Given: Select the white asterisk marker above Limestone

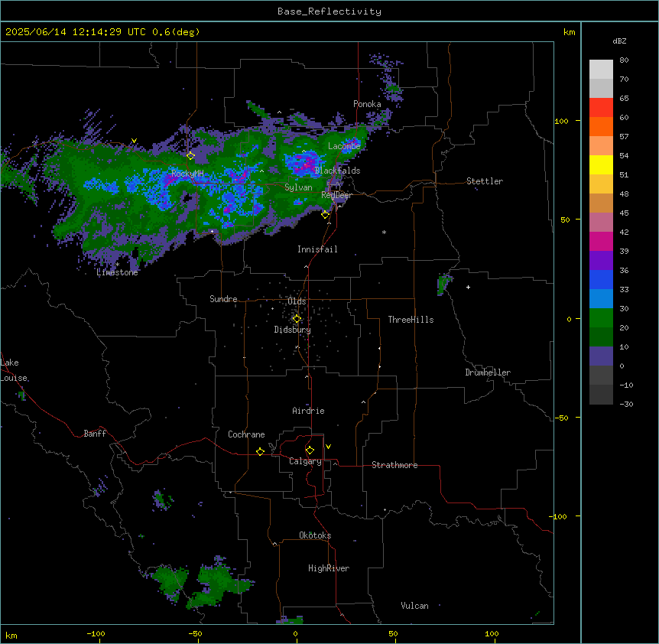Looking at the screenshot, I should [118, 265].
